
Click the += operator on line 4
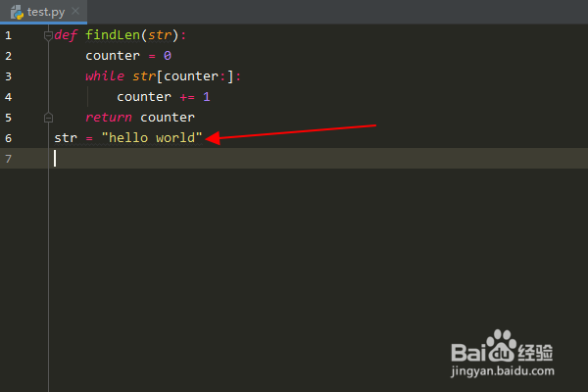(x=187, y=98)
